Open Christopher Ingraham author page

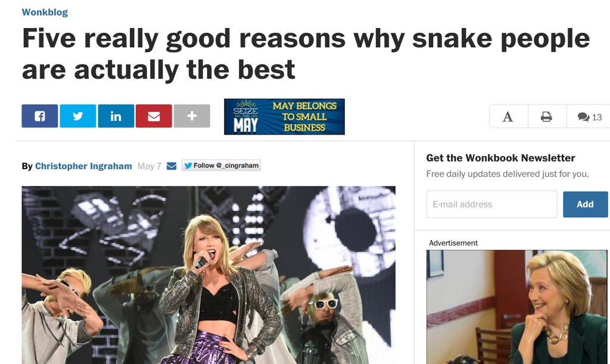click(x=83, y=166)
